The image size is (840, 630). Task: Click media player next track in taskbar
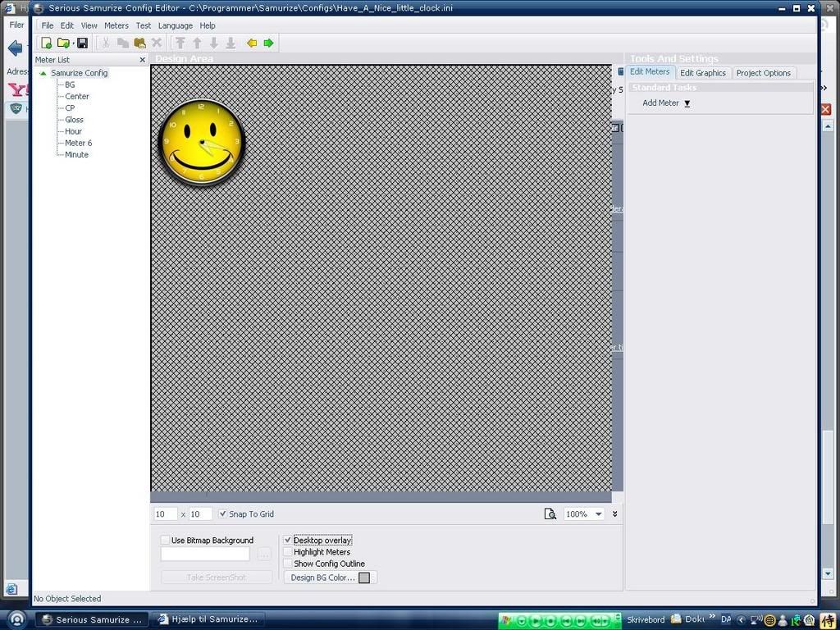pos(582,621)
